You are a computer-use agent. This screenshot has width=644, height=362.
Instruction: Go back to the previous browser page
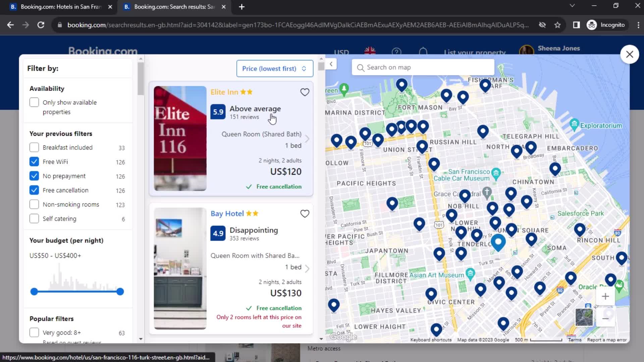pyautogui.click(x=10, y=25)
